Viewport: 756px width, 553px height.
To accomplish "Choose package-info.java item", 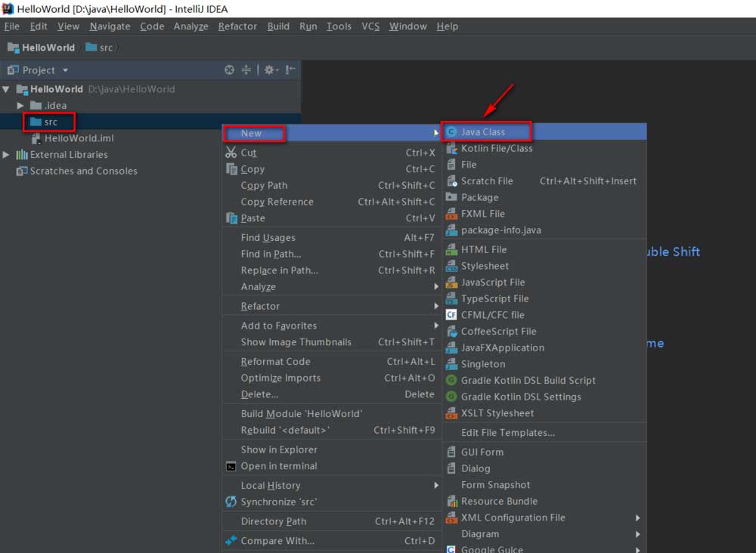I will tap(545, 230).
